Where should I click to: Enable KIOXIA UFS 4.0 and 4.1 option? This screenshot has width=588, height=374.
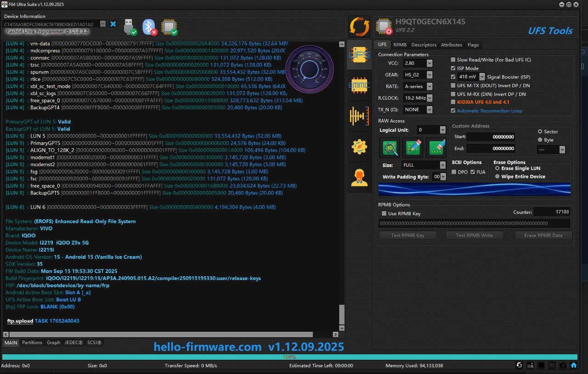(x=453, y=102)
